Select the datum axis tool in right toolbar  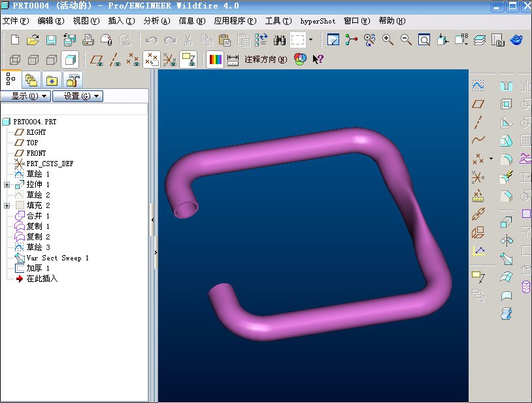point(478,122)
